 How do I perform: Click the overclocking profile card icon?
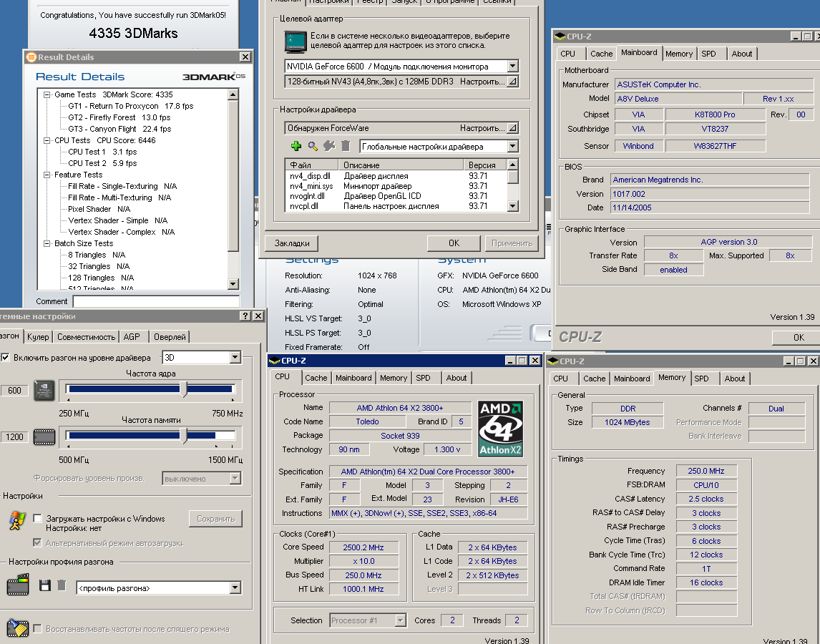click(x=18, y=585)
